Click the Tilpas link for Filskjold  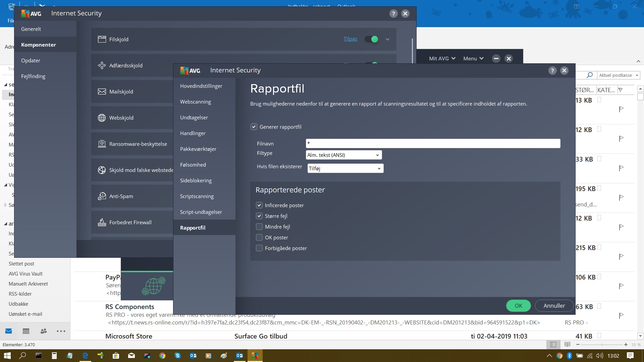tap(350, 39)
